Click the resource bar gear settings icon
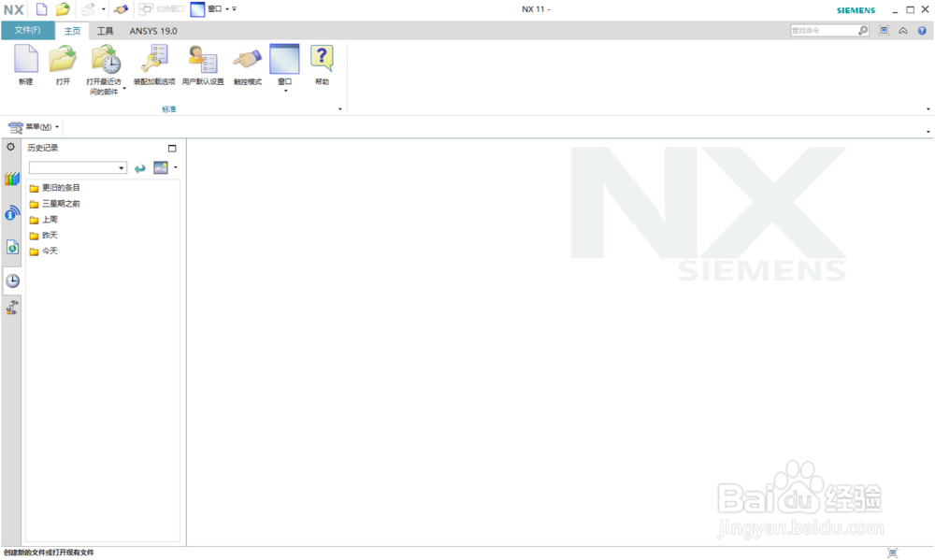The height and width of the screenshot is (560, 935). [10, 147]
